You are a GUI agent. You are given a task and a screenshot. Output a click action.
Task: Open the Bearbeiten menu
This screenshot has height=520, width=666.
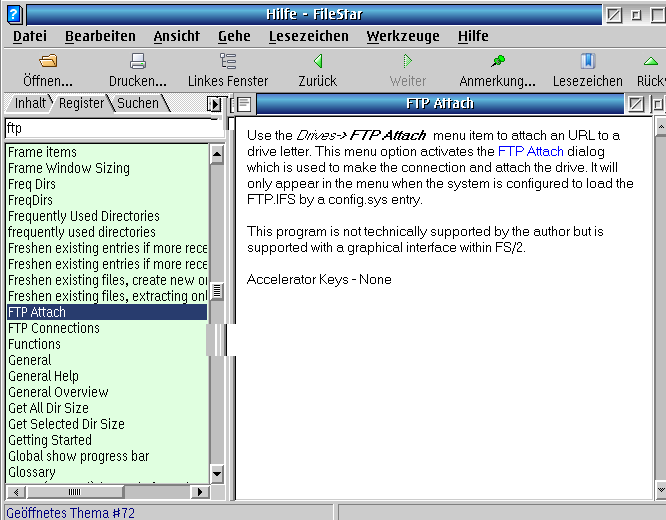click(x=100, y=36)
